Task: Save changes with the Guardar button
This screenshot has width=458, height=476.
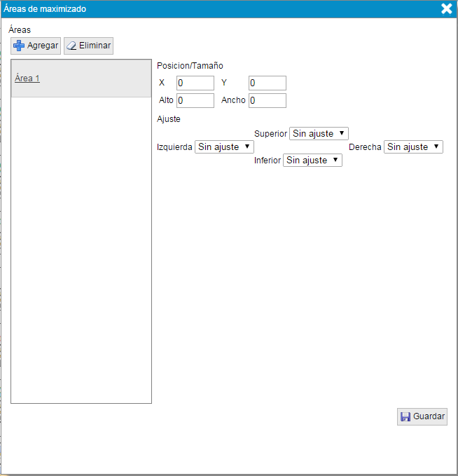Action: pyautogui.click(x=422, y=416)
